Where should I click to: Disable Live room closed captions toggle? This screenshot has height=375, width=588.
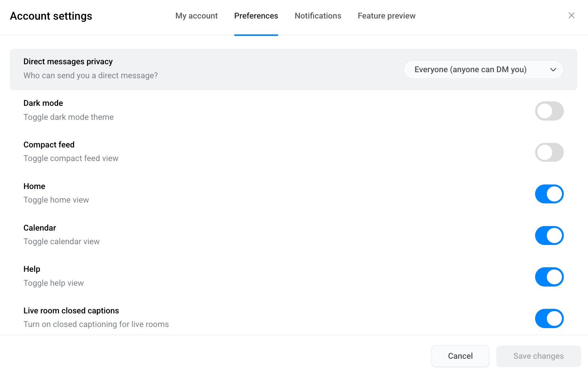[549, 318]
